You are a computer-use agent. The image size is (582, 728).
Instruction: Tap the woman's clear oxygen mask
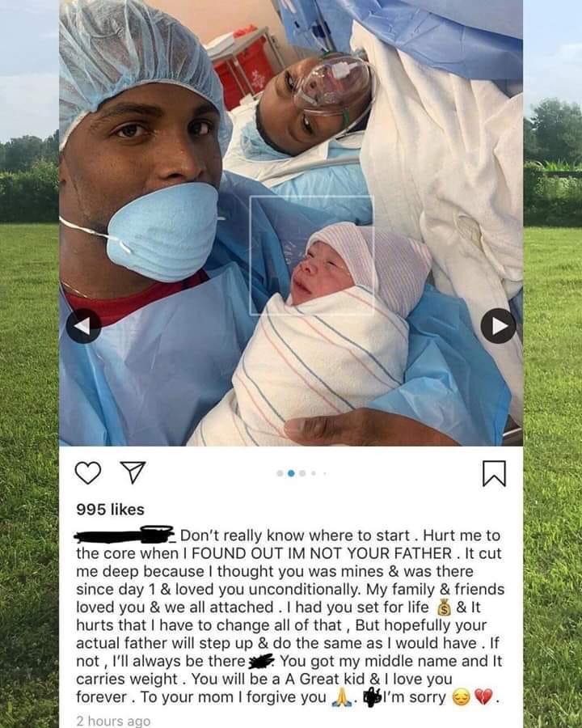pos(333,85)
